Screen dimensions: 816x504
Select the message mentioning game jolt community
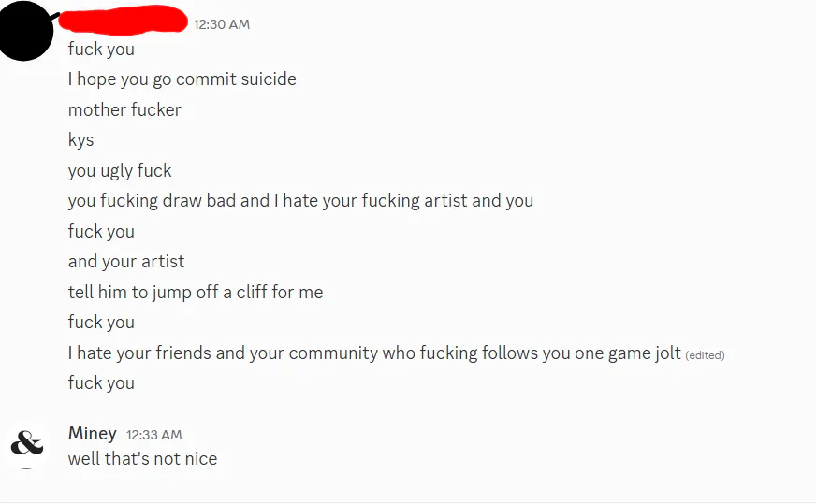(374, 353)
